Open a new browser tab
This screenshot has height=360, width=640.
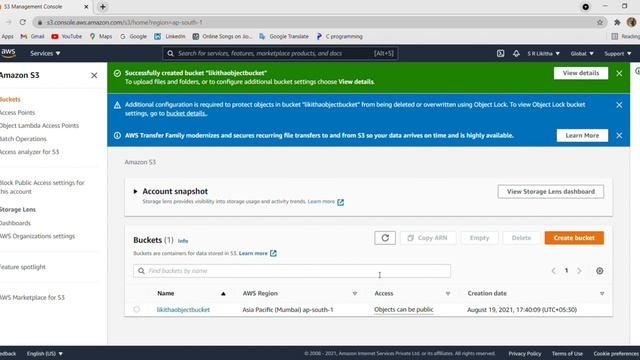click(103, 7)
